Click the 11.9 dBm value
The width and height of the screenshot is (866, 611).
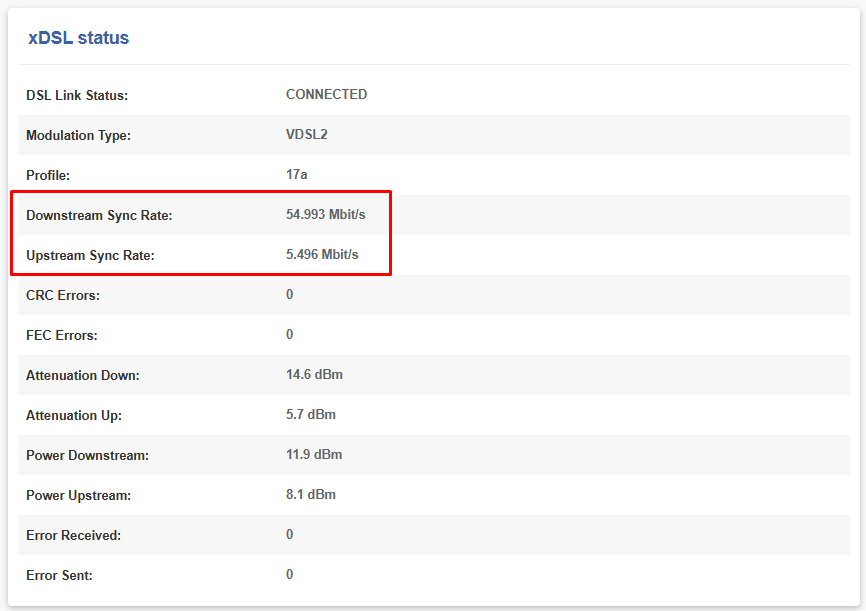pyautogui.click(x=314, y=454)
